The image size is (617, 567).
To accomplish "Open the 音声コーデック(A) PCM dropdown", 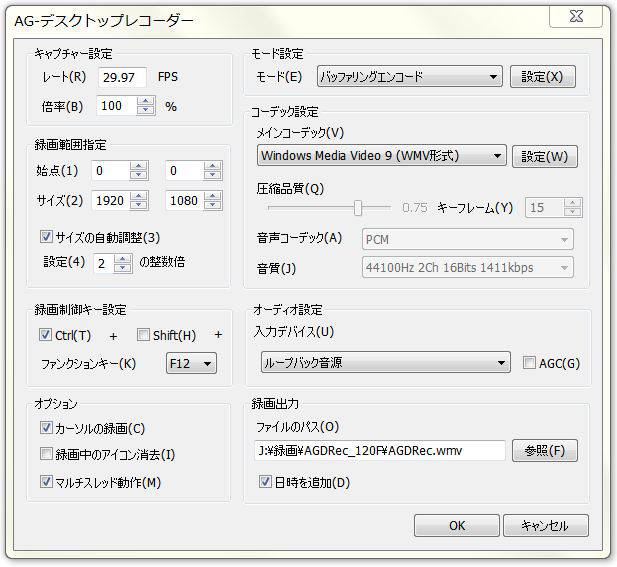I will point(467,239).
